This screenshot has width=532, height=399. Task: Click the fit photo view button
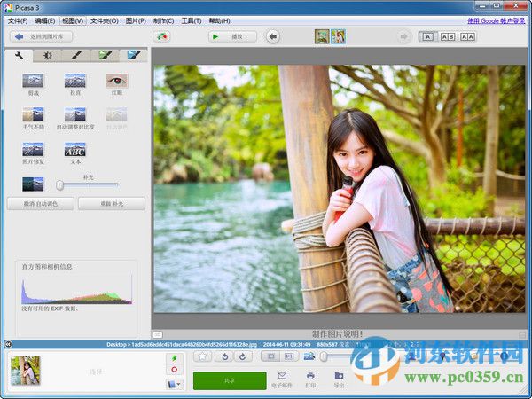(270, 356)
